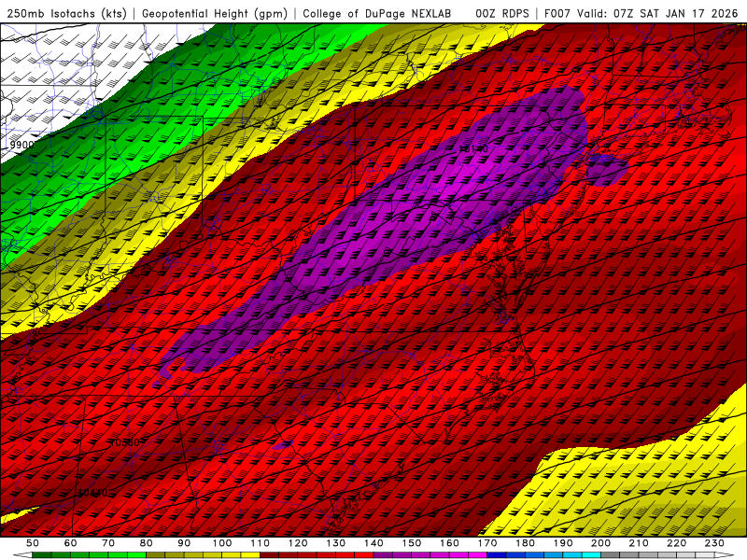Click the 220 value on the legend
747x560 pixels.
[x=676, y=543]
